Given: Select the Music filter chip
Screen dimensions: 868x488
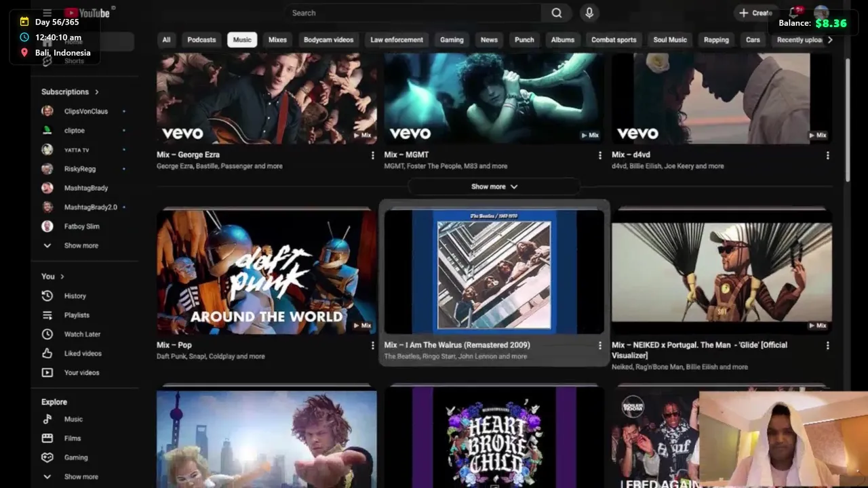Looking at the screenshot, I should point(242,39).
